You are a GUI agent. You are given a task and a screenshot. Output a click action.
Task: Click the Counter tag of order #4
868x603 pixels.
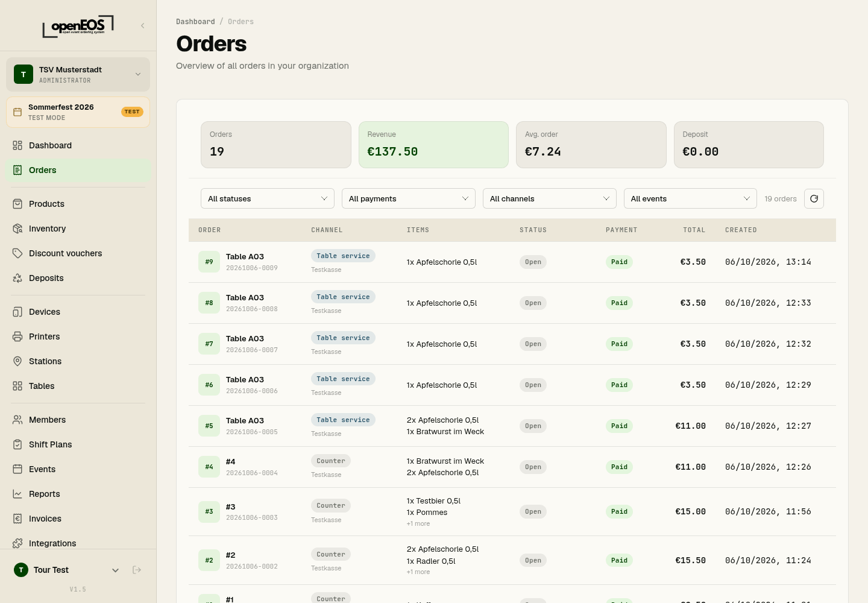pyautogui.click(x=331, y=461)
